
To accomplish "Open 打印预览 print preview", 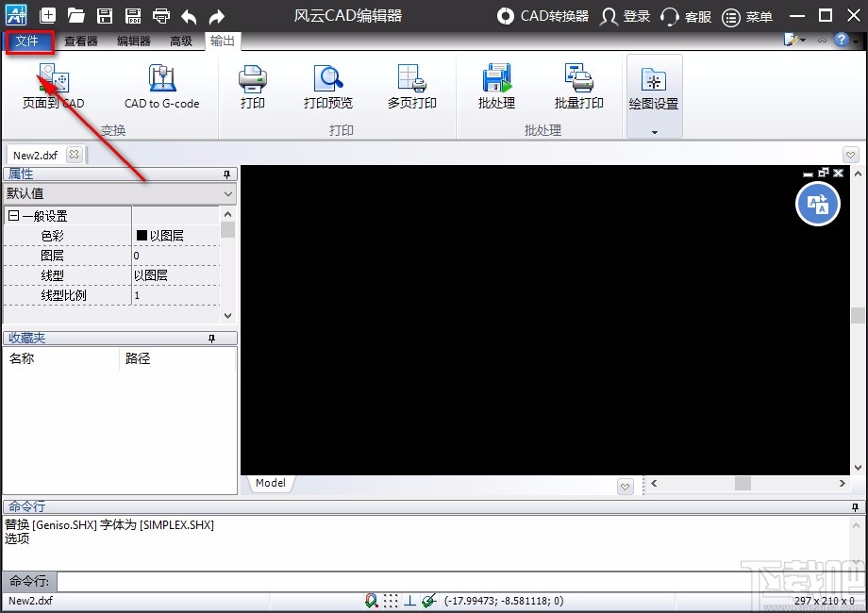I will point(327,87).
